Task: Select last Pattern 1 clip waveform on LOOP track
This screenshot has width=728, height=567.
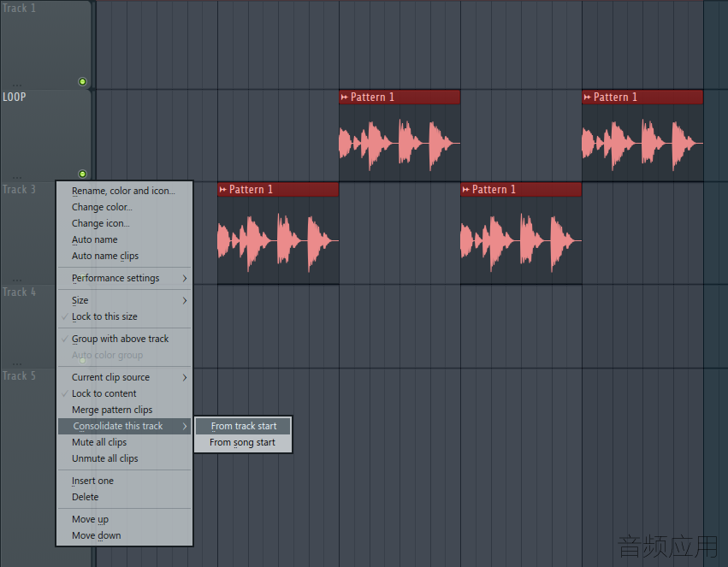Action: [x=642, y=143]
